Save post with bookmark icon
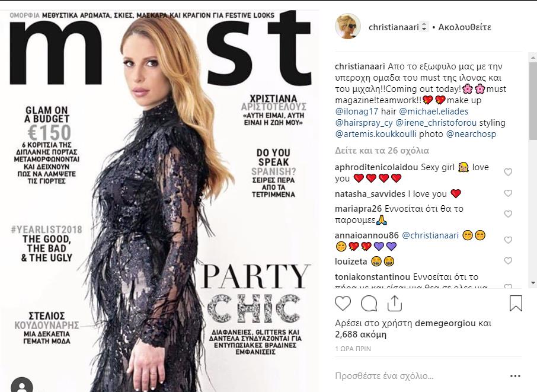Image resolution: width=537 pixels, height=392 pixels. 516,303
